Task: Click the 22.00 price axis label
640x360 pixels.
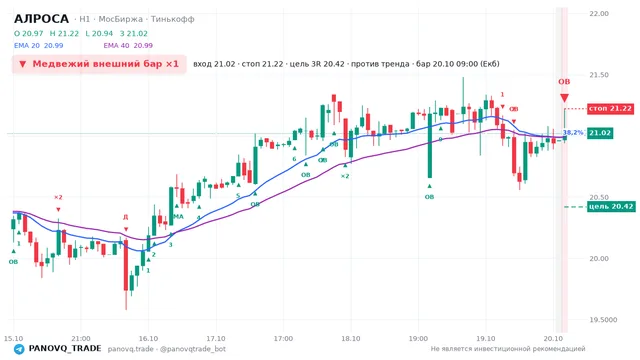Action: coord(599,13)
